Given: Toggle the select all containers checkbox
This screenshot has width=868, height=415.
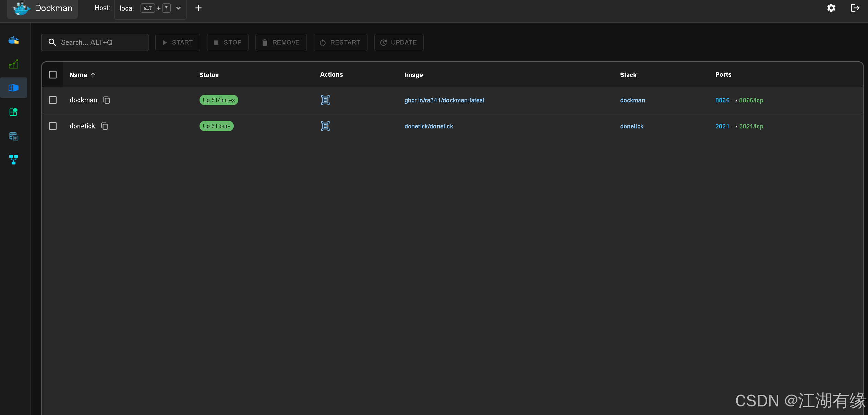Looking at the screenshot, I should pyautogui.click(x=53, y=75).
